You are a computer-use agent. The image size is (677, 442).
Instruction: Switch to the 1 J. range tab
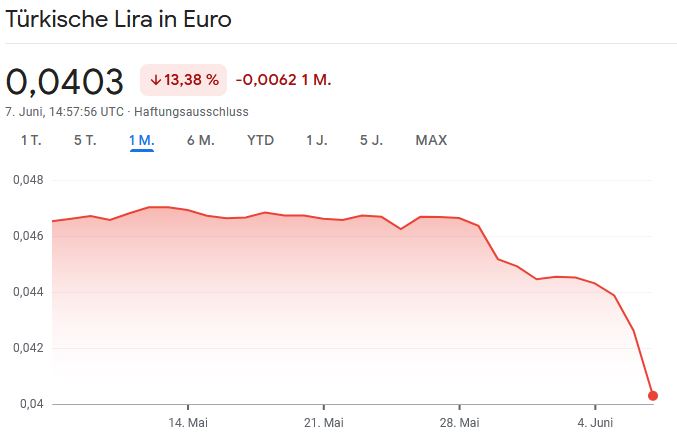[x=316, y=140]
